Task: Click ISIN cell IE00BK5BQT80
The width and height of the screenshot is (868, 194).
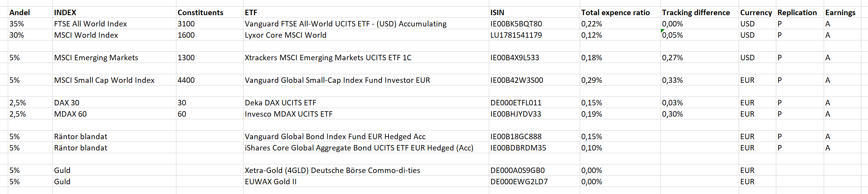Action: (534, 24)
